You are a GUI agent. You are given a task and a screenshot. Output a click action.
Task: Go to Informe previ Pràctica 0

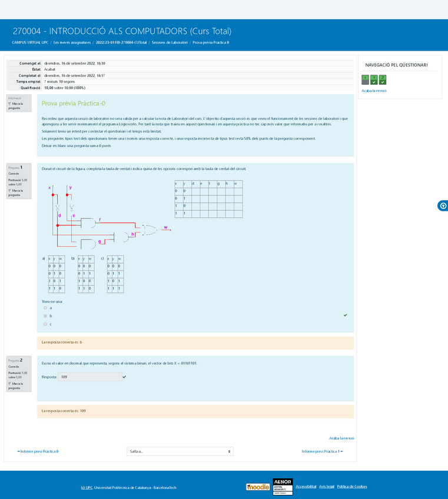[38, 451]
